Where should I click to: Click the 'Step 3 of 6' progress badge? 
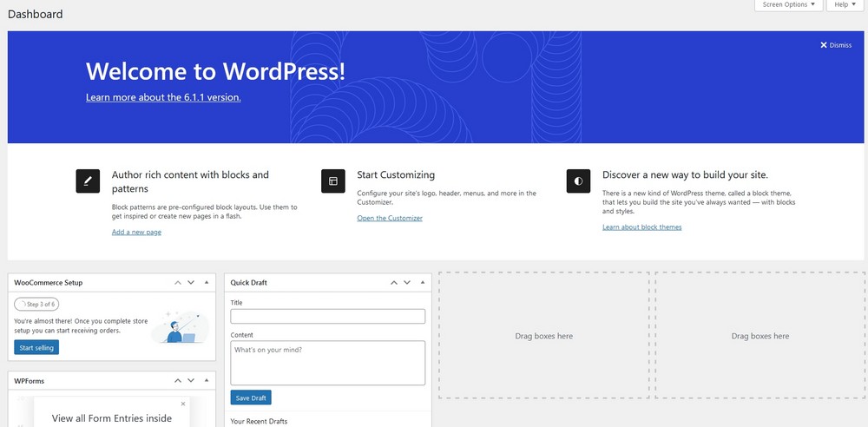(36, 304)
